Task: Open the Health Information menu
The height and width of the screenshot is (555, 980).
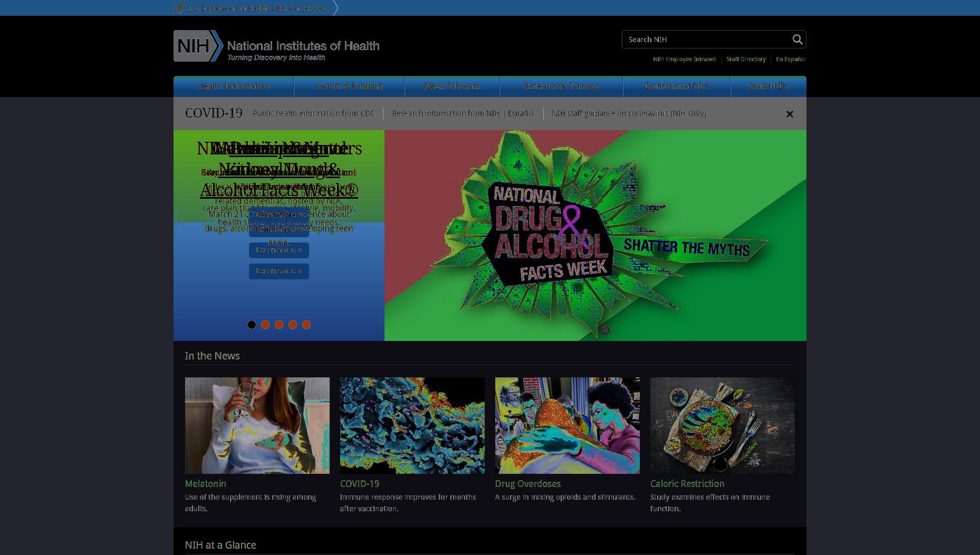Action: [234, 86]
